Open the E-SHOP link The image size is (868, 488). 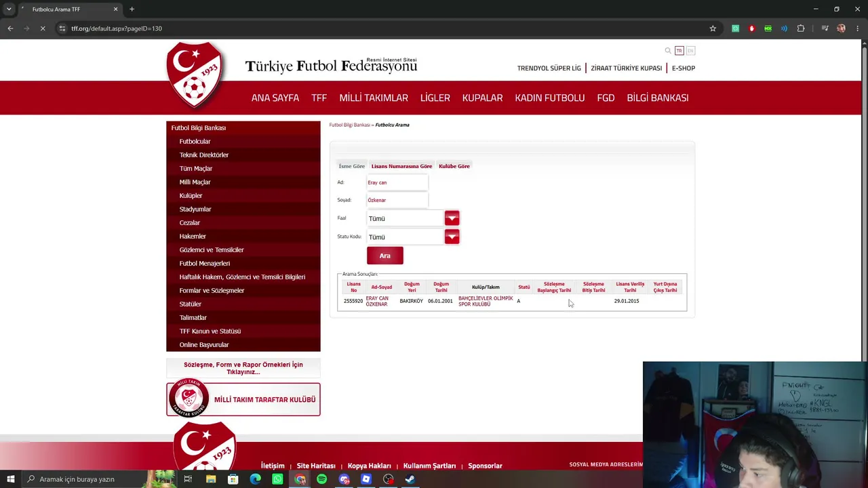click(684, 68)
